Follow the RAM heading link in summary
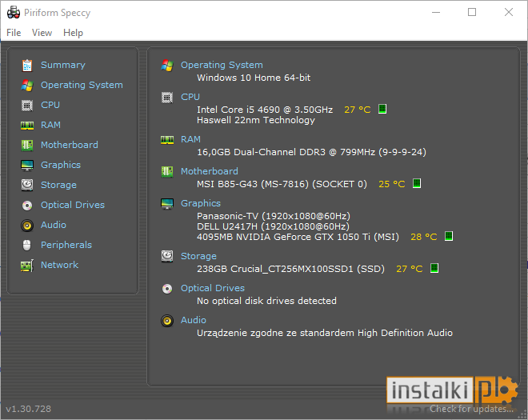Viewport: 528px width, 420px height. (x=190, y=139)
